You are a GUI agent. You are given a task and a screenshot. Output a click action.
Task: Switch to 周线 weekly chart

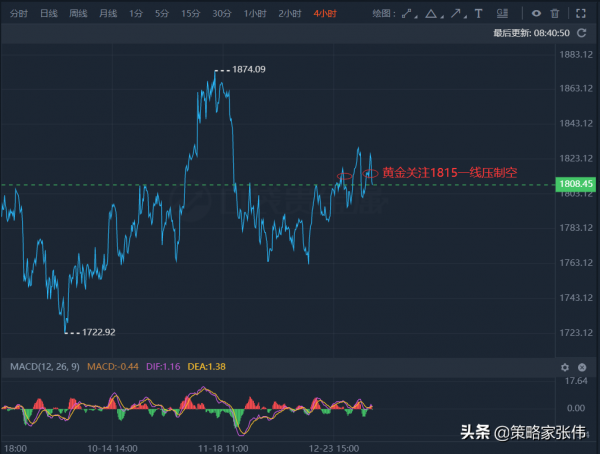(x=78, y=14)
